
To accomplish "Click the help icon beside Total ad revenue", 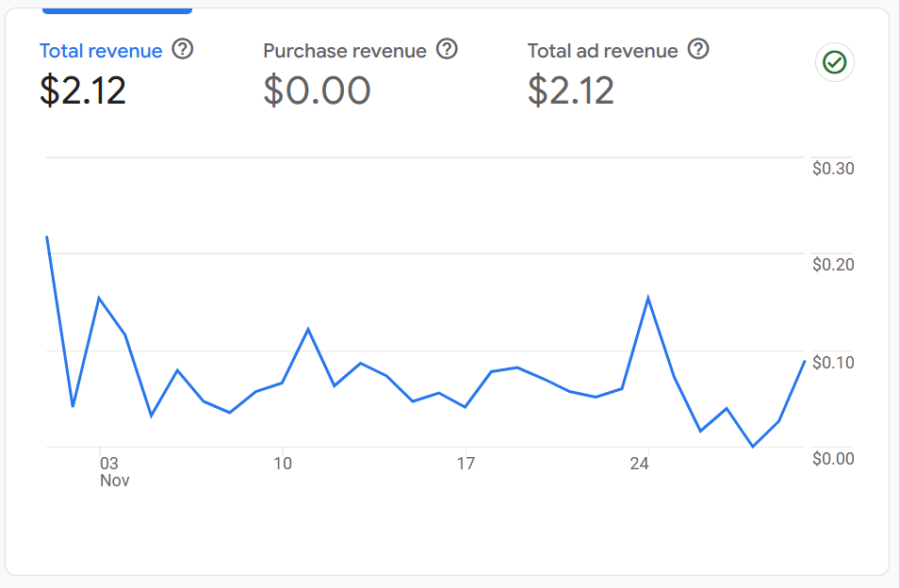I will tap(698, 49).
